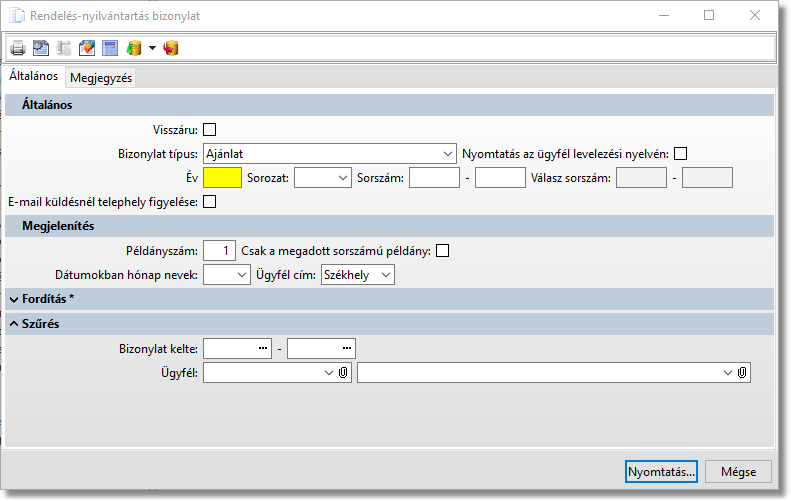Toggle Nyomtatás az ügyfél levelezési nyelvén checkbox
The image size is (791, 502).
[681, 154]
